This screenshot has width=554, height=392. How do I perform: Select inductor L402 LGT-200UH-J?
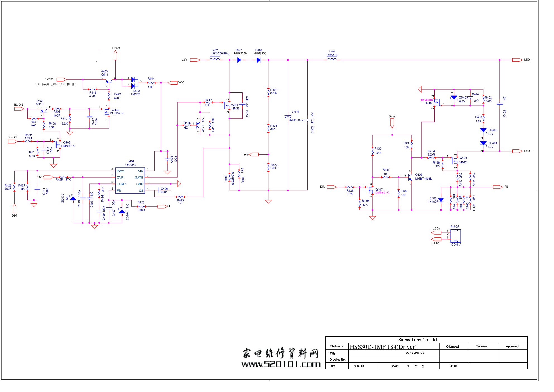point(215,59)
